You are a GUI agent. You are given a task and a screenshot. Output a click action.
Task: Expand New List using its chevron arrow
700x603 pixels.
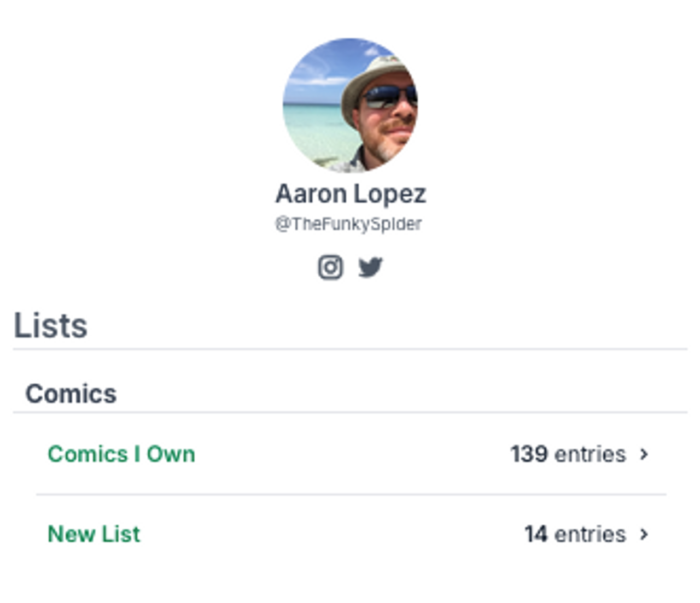(x=644, y=534)
